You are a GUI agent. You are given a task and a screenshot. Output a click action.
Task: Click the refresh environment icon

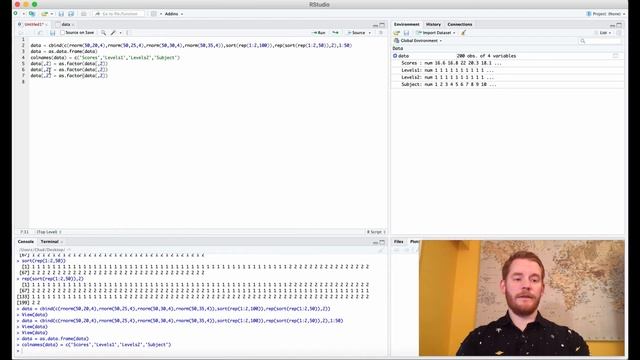coord(618,33)
